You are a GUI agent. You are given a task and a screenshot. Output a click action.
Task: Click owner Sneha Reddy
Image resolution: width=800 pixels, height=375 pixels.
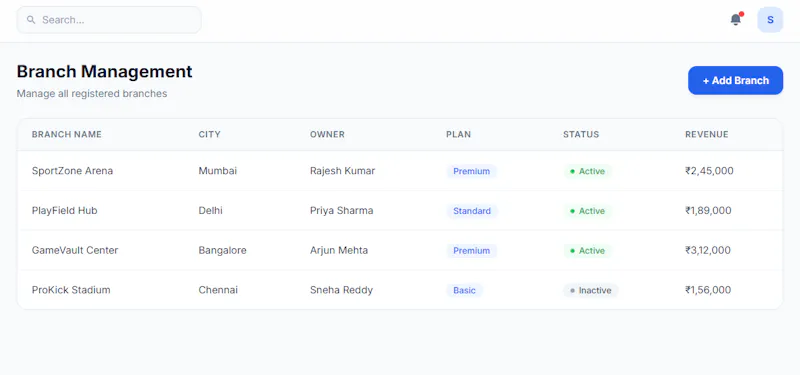click(x=341, y=290)
